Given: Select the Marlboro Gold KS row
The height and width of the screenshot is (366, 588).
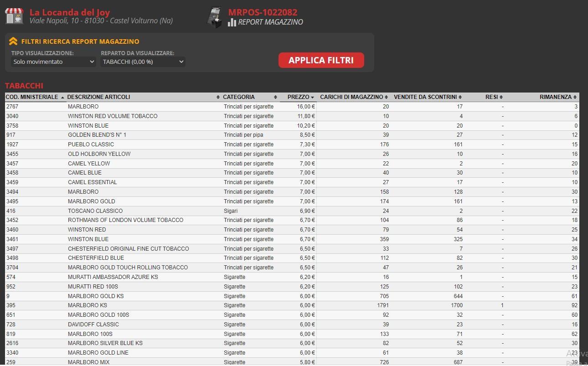Looking at the screenshot, I should click(x=292, y=296).
